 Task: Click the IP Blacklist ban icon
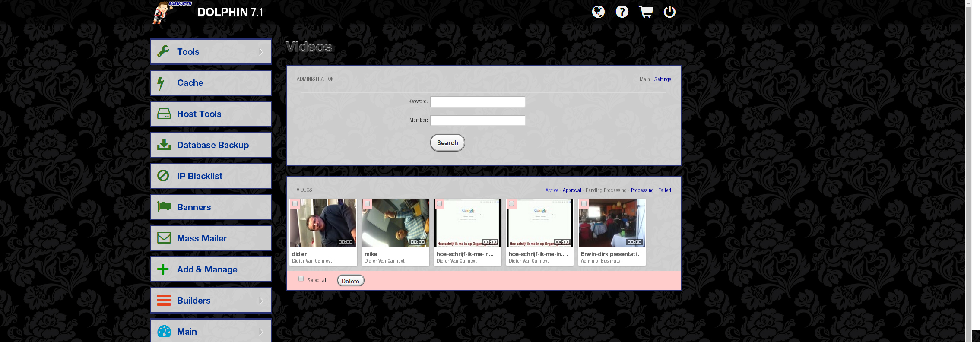click(x=163, y=176)
